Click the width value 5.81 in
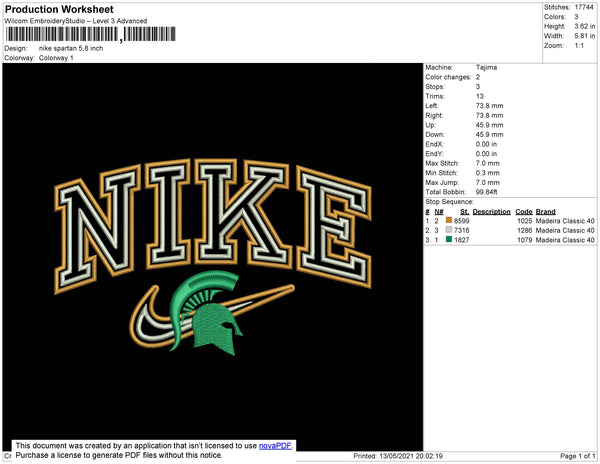 (584, 36)
